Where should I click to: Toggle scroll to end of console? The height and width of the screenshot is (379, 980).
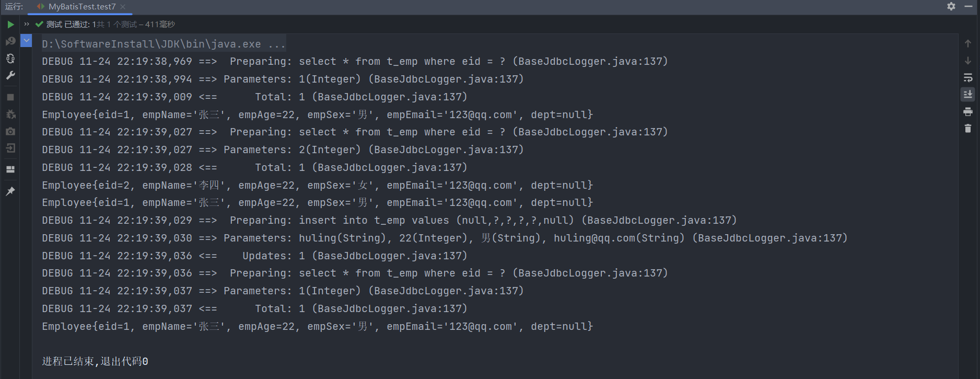968,95
